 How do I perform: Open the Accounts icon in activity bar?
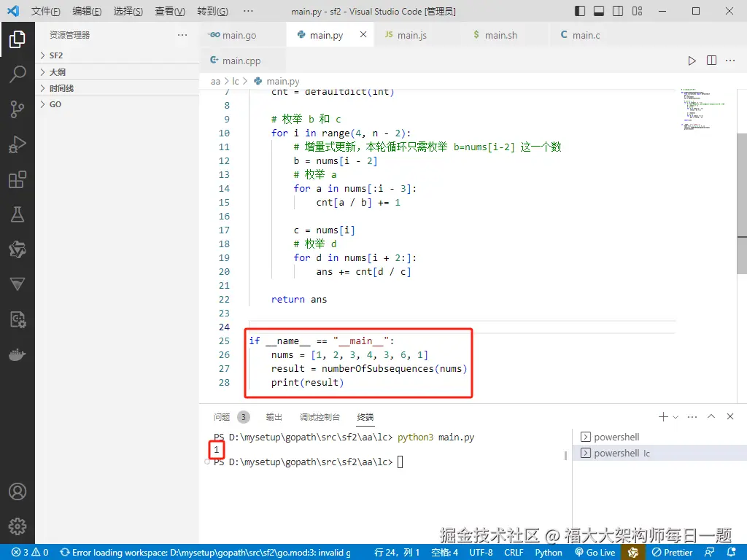click(18, 491)
